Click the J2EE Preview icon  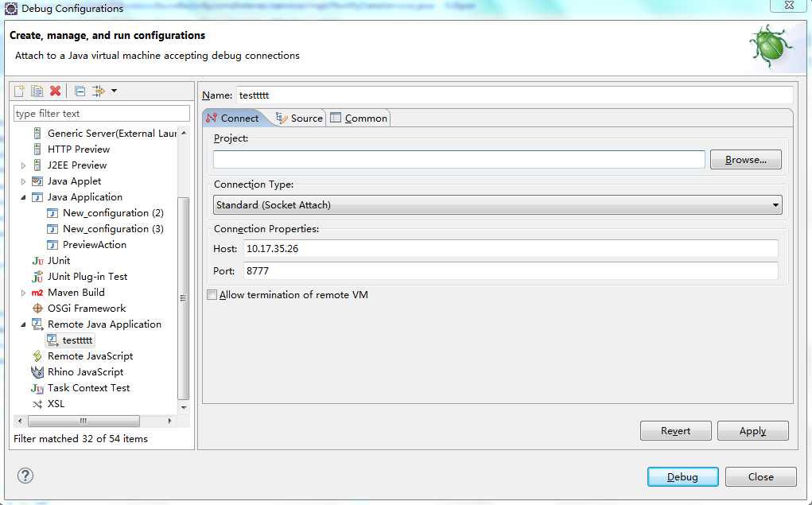pos(37,165)
